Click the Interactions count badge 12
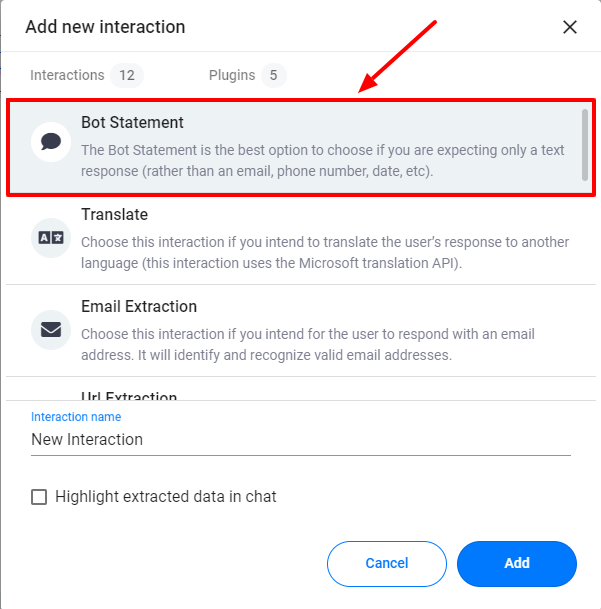Screen dimensions: 601x609 pos(127,75)
